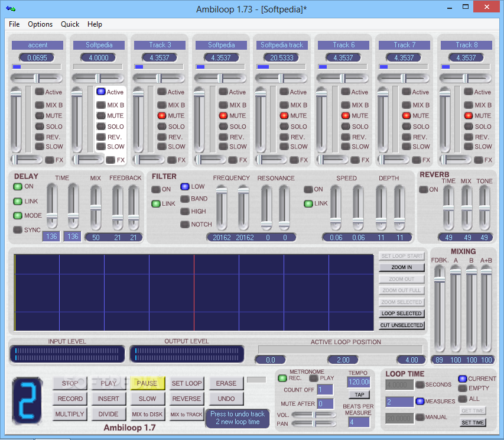This screenshot has width=504, height=440.
Task: Click the MULTIPLY button
Action: tap(70, 414)
